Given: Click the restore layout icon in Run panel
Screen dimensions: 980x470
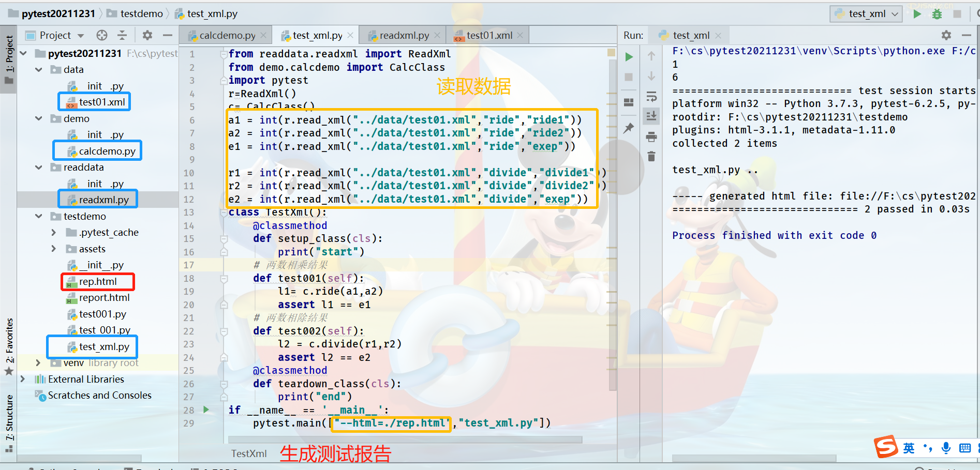Looking at the screenshot, I should (x=629, y=102).
